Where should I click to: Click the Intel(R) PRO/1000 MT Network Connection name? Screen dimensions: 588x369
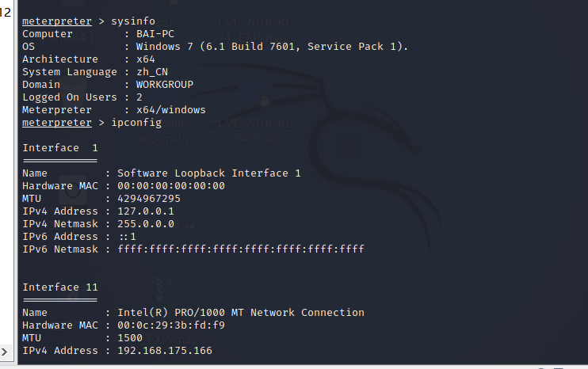[241, 313]
